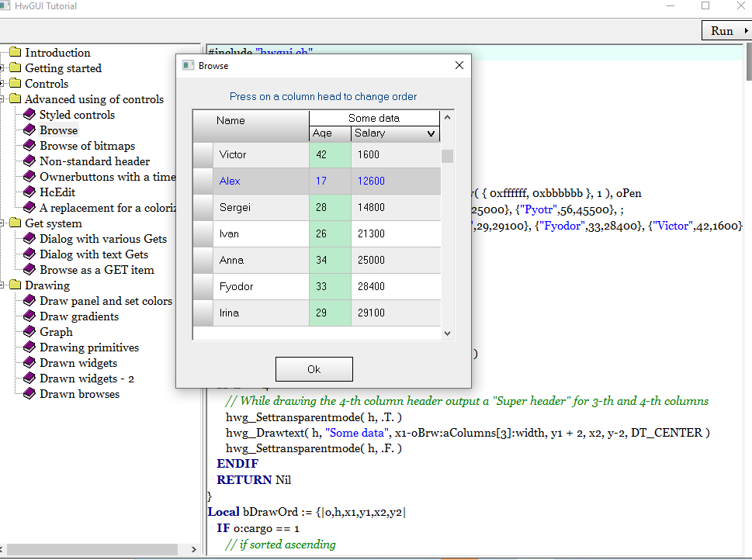This screenshot has width=752, height=560.
Task: Click the folder icon beside Introduction
Action: tap(15, 53)
